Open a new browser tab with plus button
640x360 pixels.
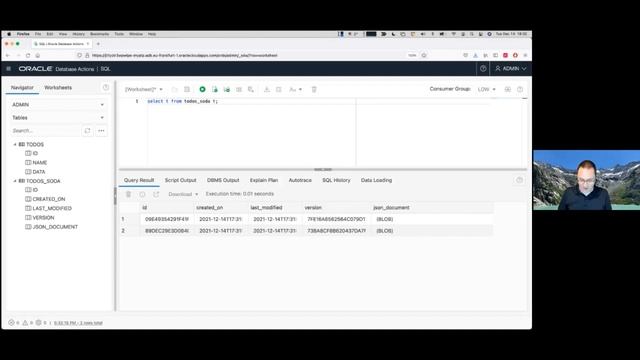coord(98,44)
